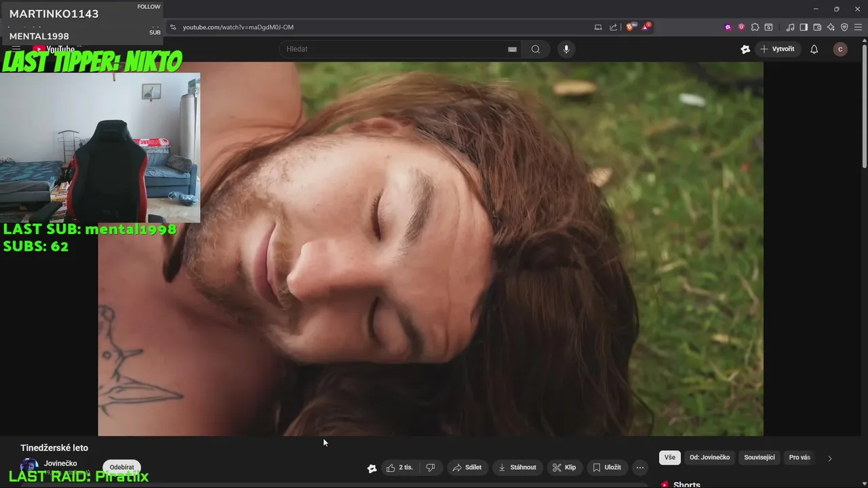
Task: Open the Jovinečko channel avatar
Action: 29,467
